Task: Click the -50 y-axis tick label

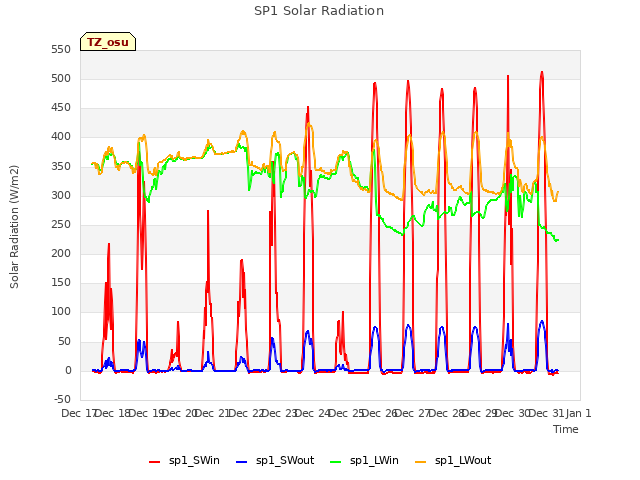Action: coord(62,399)
